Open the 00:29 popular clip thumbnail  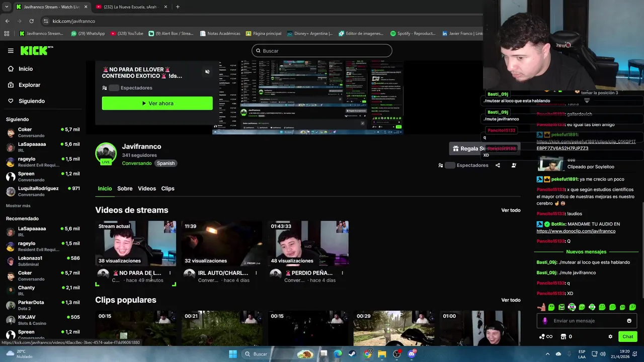pos(394,328)
